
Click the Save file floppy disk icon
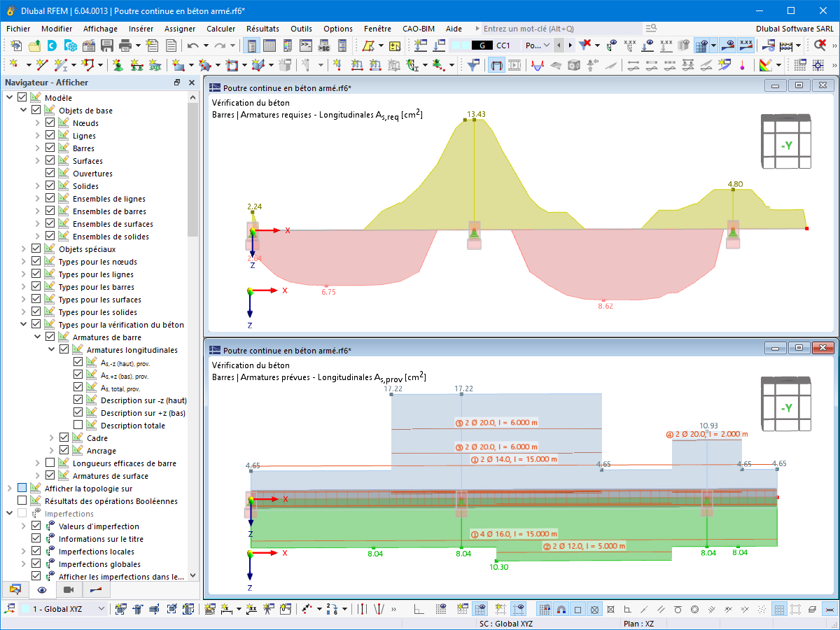[x=107, y=45]
